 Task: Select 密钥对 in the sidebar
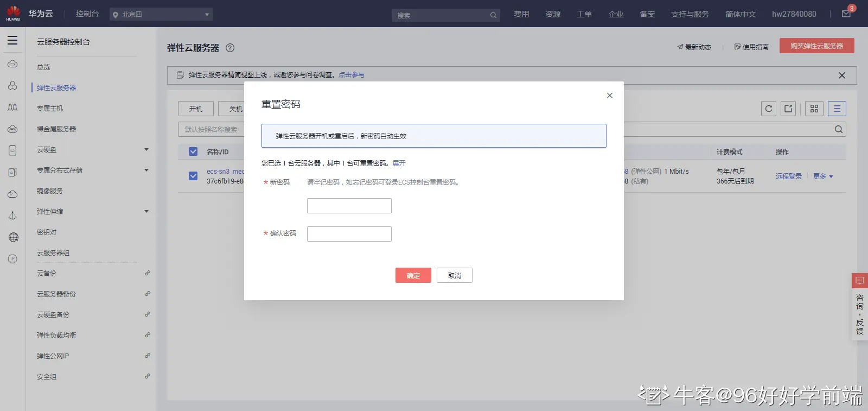(x=47, y=232)
